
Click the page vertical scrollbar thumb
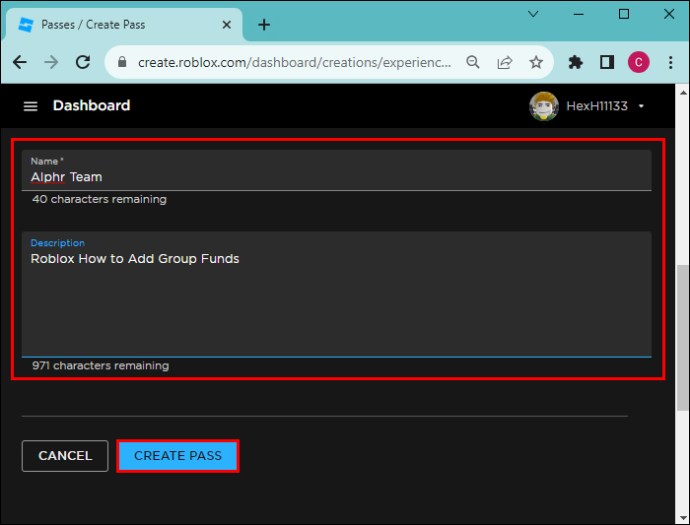pos(683,338)
